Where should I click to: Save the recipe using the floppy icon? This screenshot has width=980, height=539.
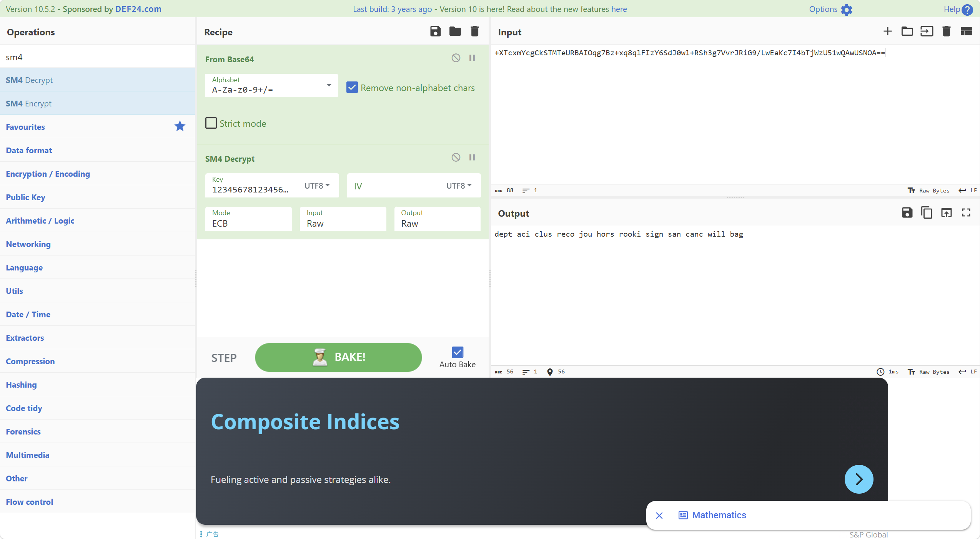coord(435,32)
